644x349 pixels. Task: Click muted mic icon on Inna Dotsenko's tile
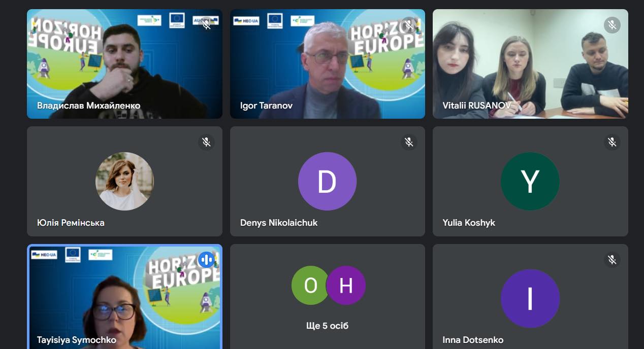(612, 260)
